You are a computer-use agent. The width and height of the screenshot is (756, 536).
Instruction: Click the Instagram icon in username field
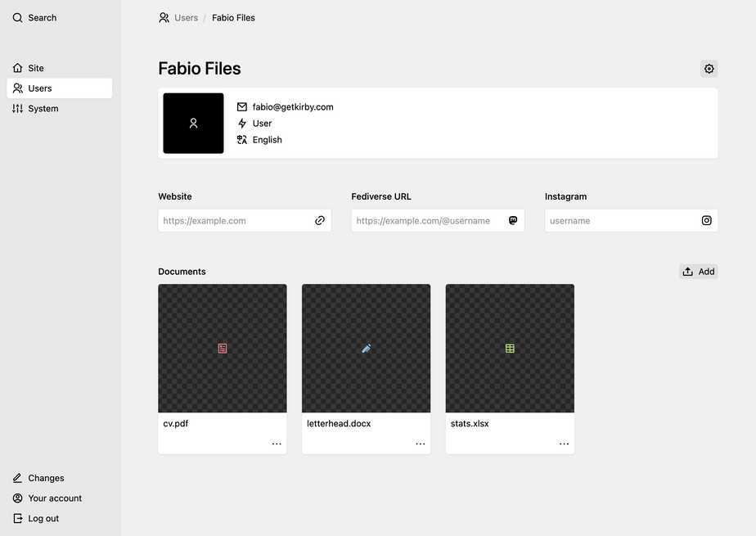pos(706,220)
